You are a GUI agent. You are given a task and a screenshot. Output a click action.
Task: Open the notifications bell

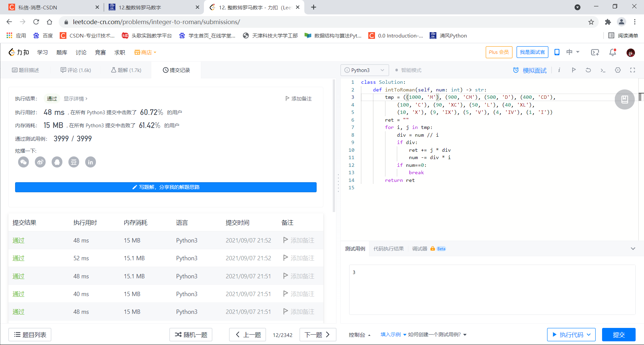(x=612, y=52)
